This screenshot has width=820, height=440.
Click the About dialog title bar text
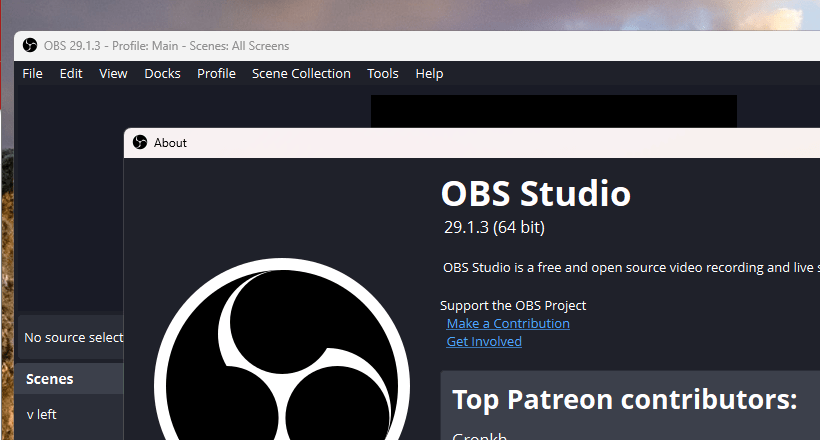(x=170, y=143)
